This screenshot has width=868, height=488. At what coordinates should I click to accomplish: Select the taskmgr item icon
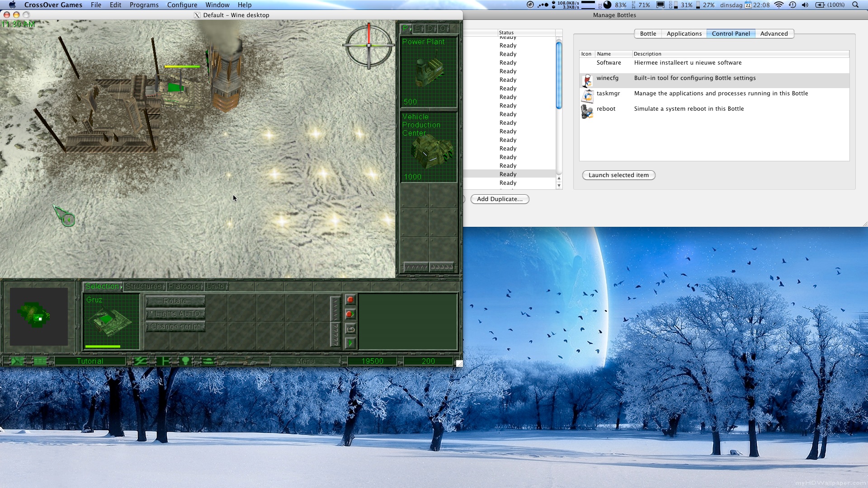[587, 96]
